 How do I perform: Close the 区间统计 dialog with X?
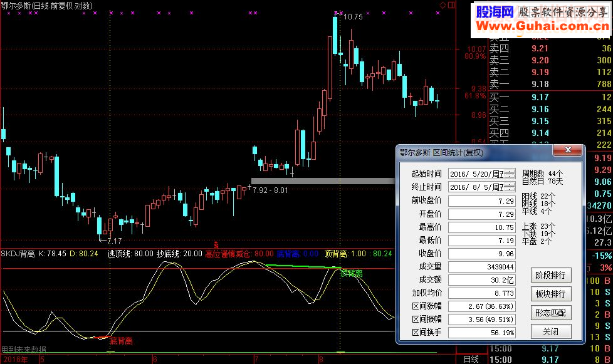point(568,150)
